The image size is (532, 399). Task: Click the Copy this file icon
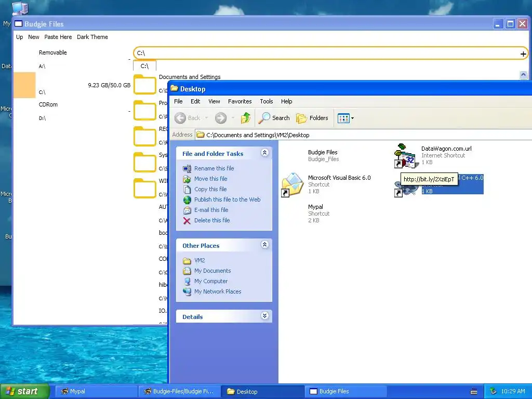coord(187,189)
